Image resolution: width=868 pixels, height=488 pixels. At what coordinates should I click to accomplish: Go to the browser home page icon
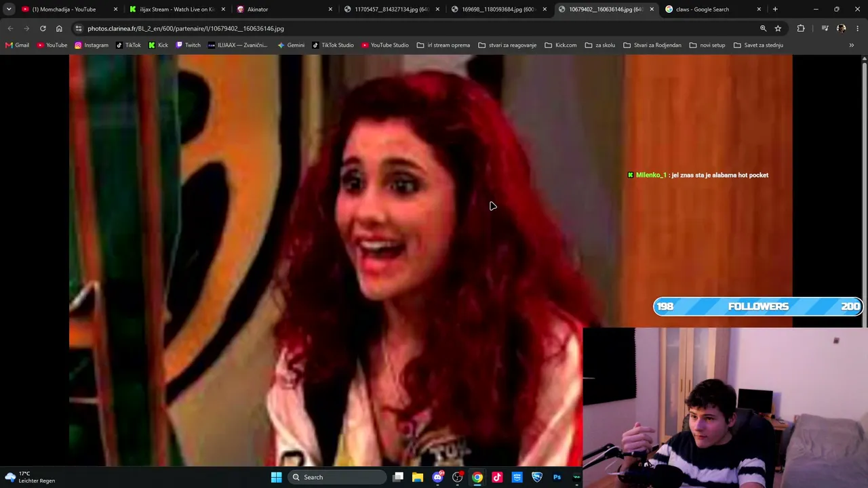click(59, 28)
